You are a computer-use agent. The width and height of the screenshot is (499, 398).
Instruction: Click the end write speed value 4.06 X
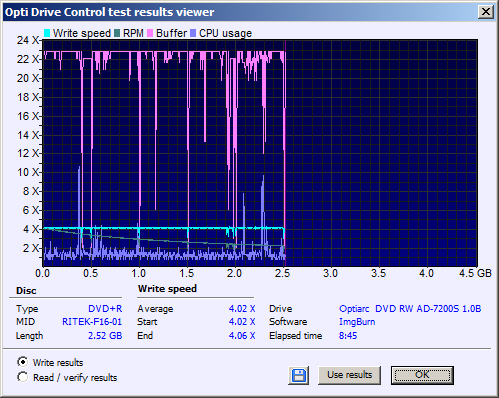[x=242, y=335]
